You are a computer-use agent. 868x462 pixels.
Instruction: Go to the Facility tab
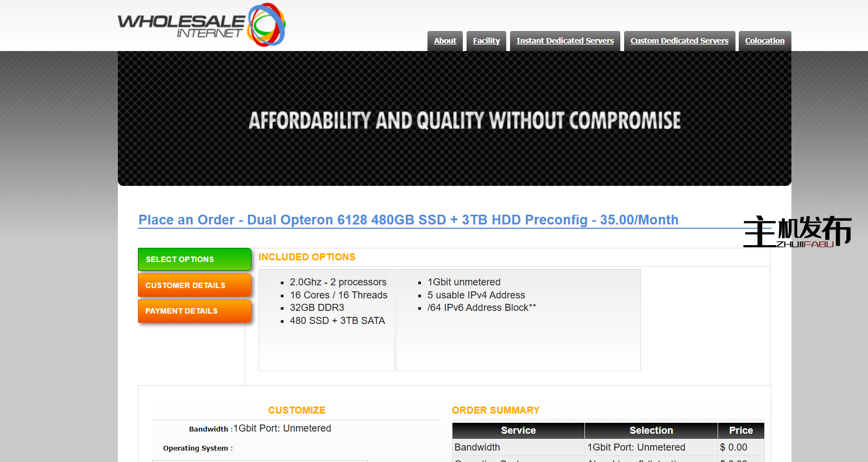click(x=486, y=41)
